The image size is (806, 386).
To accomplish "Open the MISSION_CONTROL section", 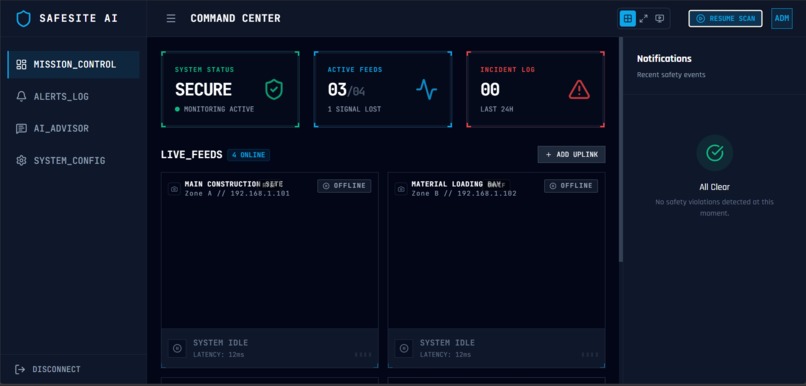I will (74, 64).
